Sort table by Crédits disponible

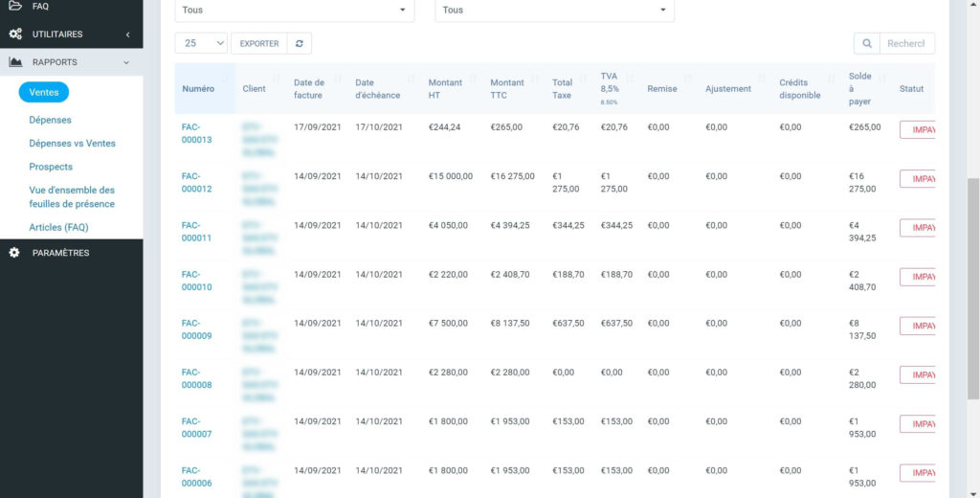[808, 89]
